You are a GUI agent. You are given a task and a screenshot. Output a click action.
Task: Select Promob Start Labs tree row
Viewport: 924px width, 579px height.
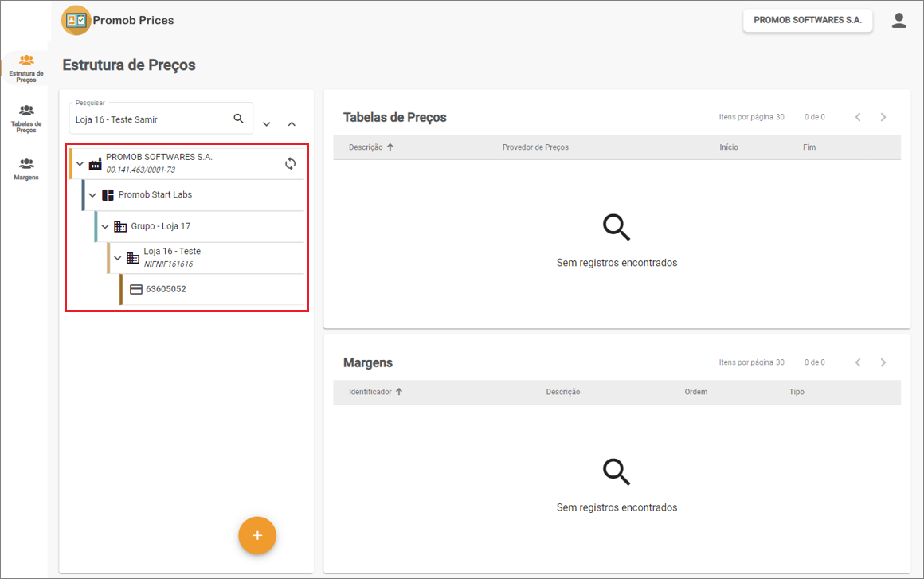(x=194, y=195)
